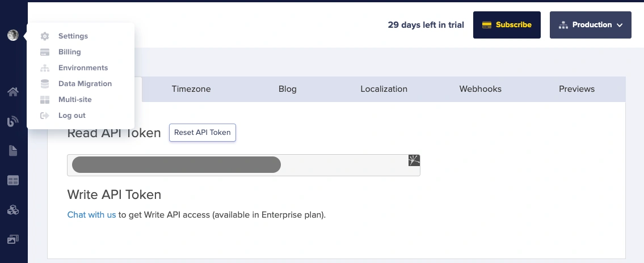Open Media Library from sidebar image icon
Image resolution: width=644 pixels, height=263 pixels.
point(12,239)
